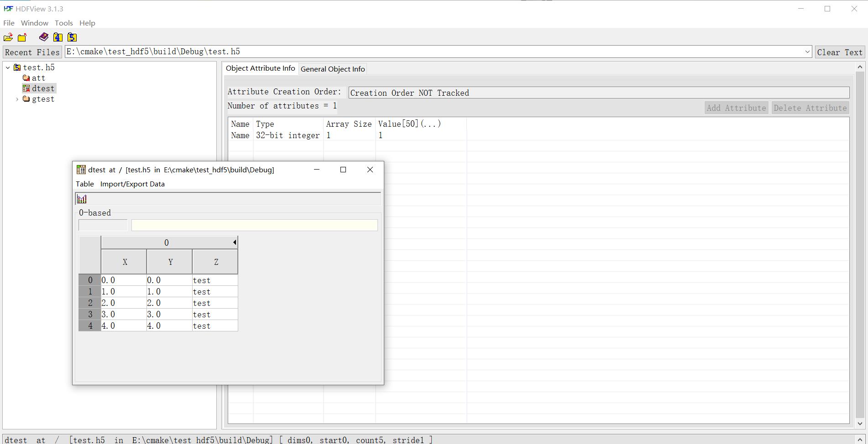Open the File menu
The width and height of the screenshot is (868, 444).
pos(9,23)
